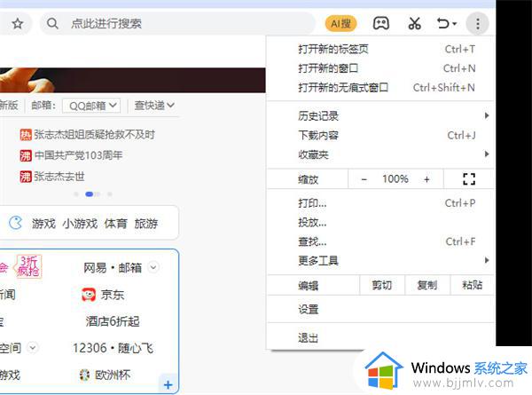Open the game controller icon
The image size is (532, 395).
(381, 24)
